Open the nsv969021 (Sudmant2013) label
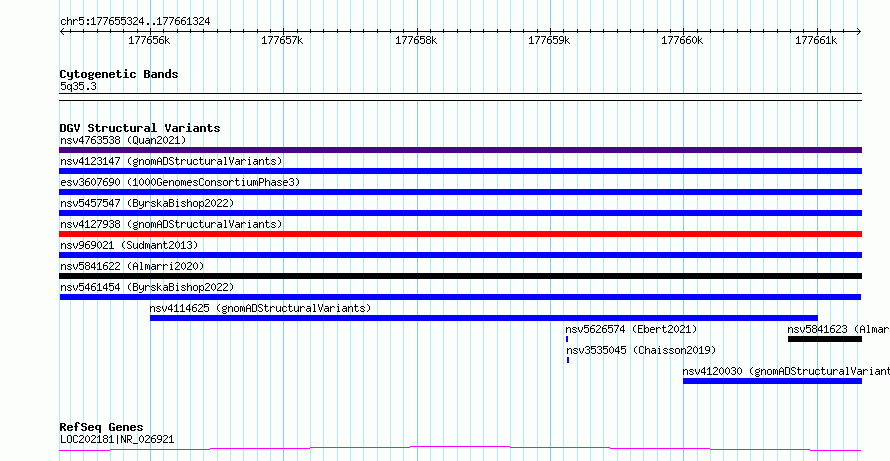 pos(129,245)
